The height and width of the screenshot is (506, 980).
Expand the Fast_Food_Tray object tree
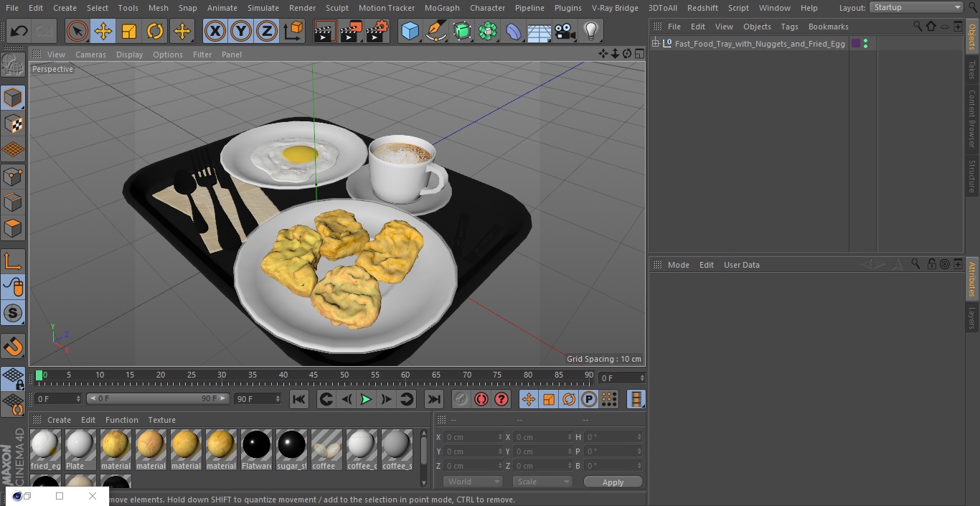click(655, 44)
